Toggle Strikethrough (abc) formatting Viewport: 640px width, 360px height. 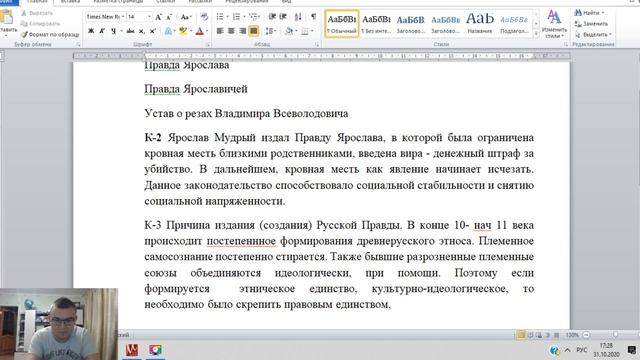pyautogui.click(x=130, y=31)
